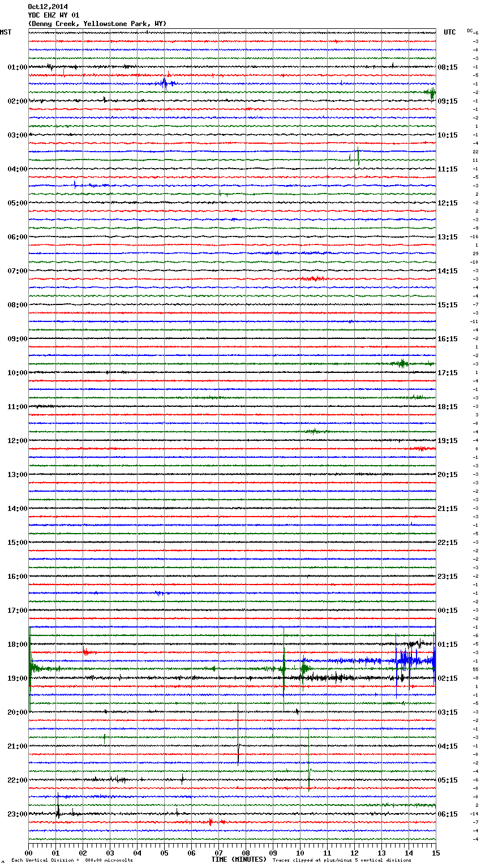Screen dimensions: 481x868
Task: Select the 06:00 MST time label
Action: pos(18,237)
